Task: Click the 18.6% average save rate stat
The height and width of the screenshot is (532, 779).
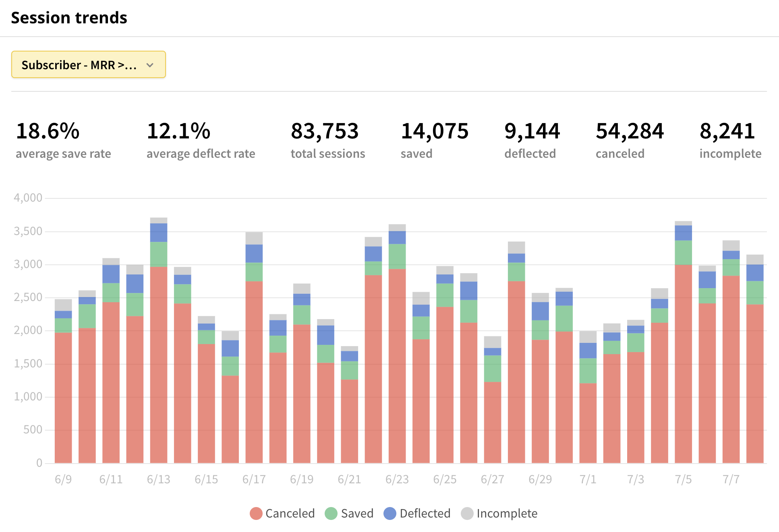Action: click(x=48, y=132)
